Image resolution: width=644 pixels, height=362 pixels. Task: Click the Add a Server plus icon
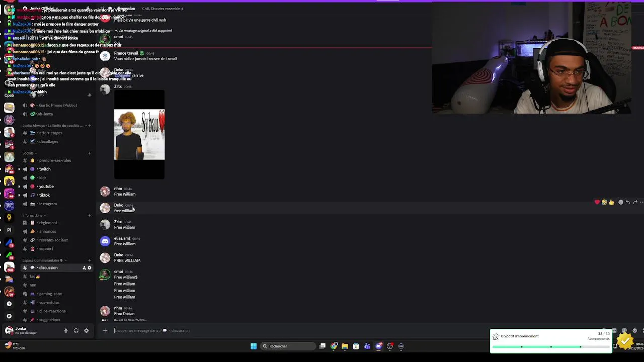[9, 304]
